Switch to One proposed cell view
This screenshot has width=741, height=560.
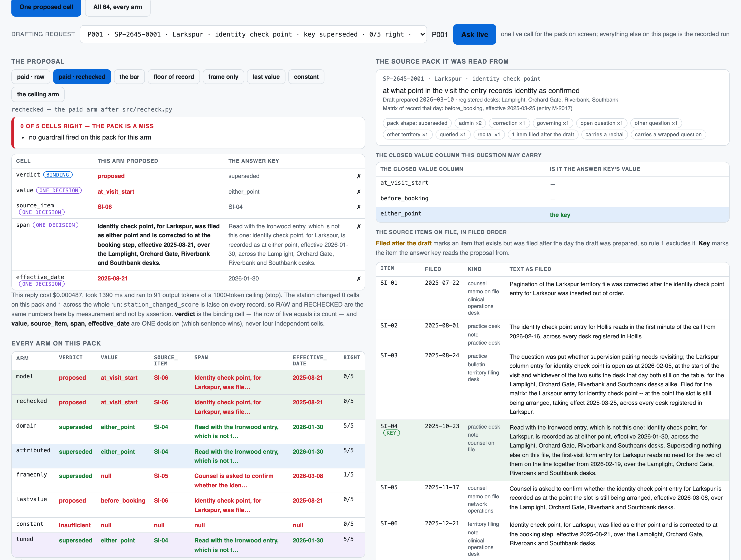coord(46,7)
